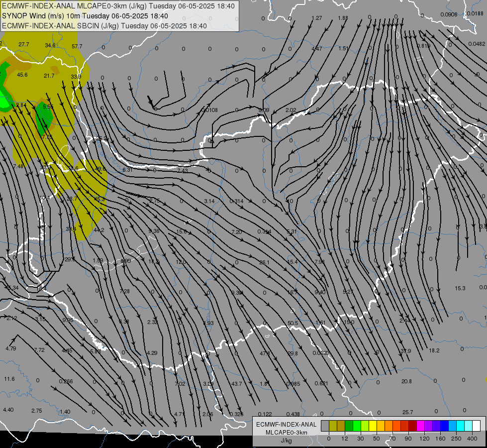Click the map value '21.7'
487x448 pixels.
pos(49,76)
